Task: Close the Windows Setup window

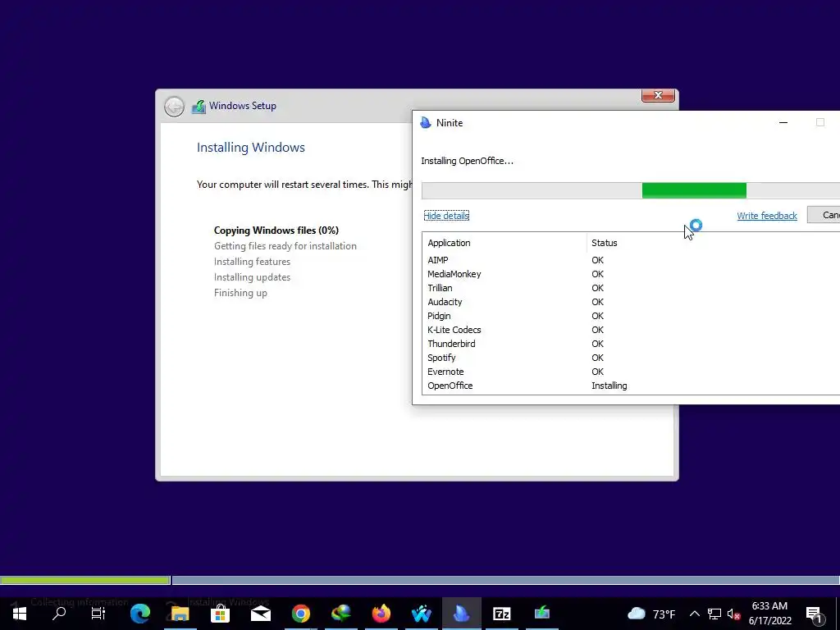Action: click(x=658, y=95)
